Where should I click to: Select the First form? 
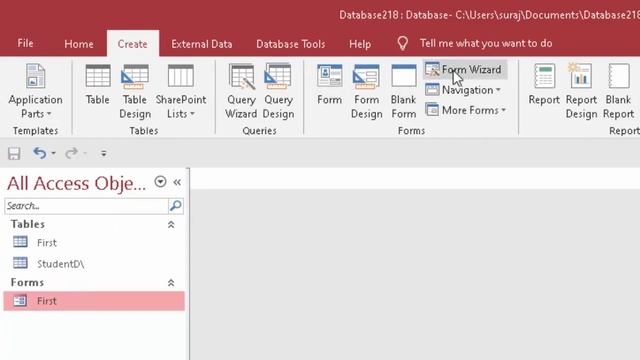94,301
